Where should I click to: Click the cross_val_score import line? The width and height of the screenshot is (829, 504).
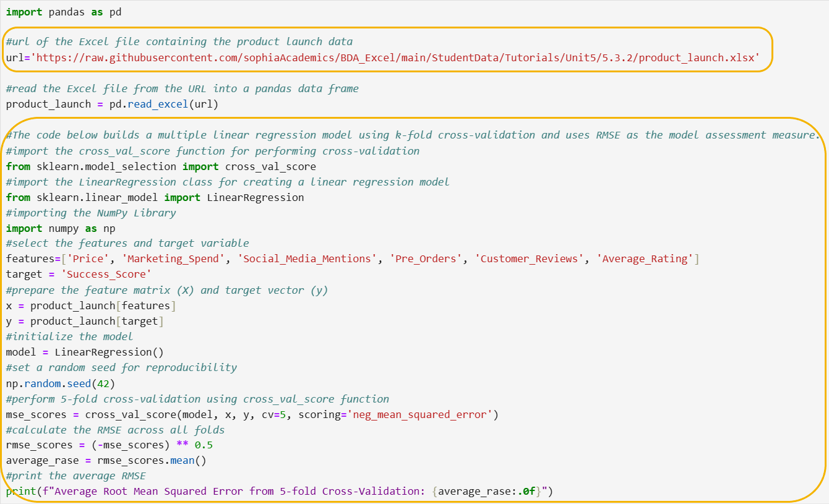coord(161,166)
